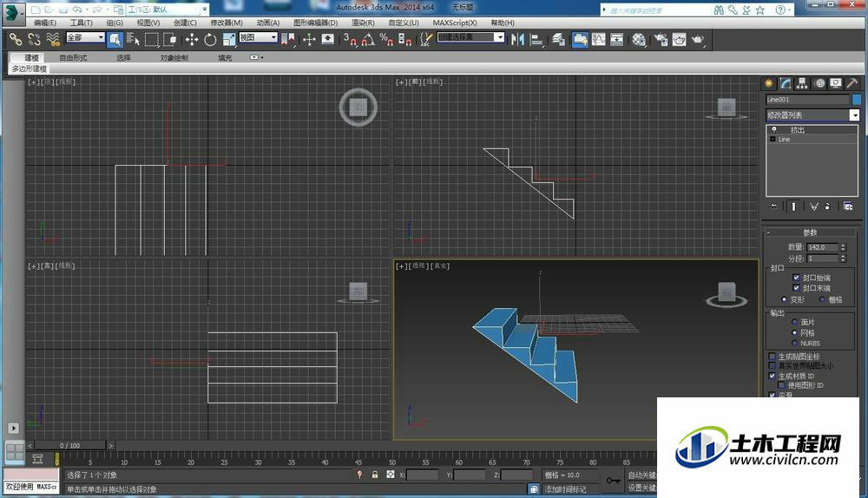Toggle the 生成材质 ID checkbox
Screen dimensions: 868x498
click(x=773, y=376)
